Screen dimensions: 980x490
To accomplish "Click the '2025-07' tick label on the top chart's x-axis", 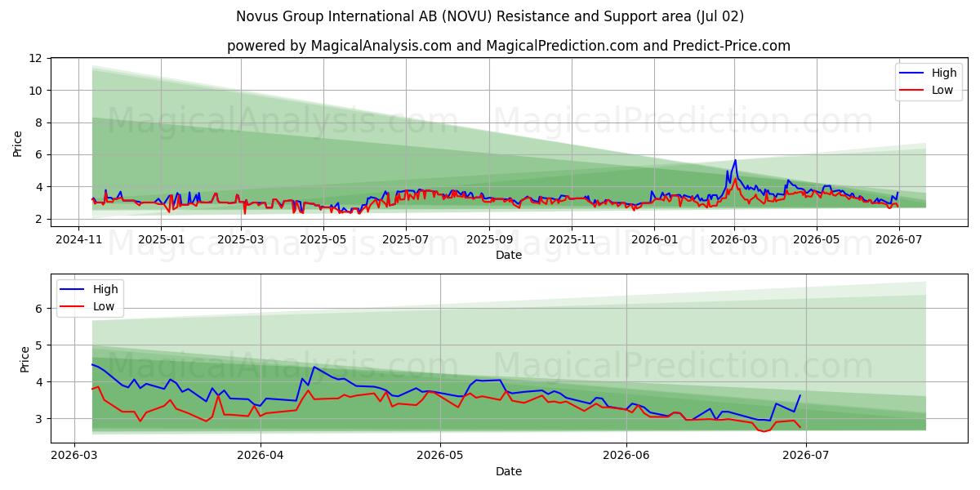I will [406, 239].
